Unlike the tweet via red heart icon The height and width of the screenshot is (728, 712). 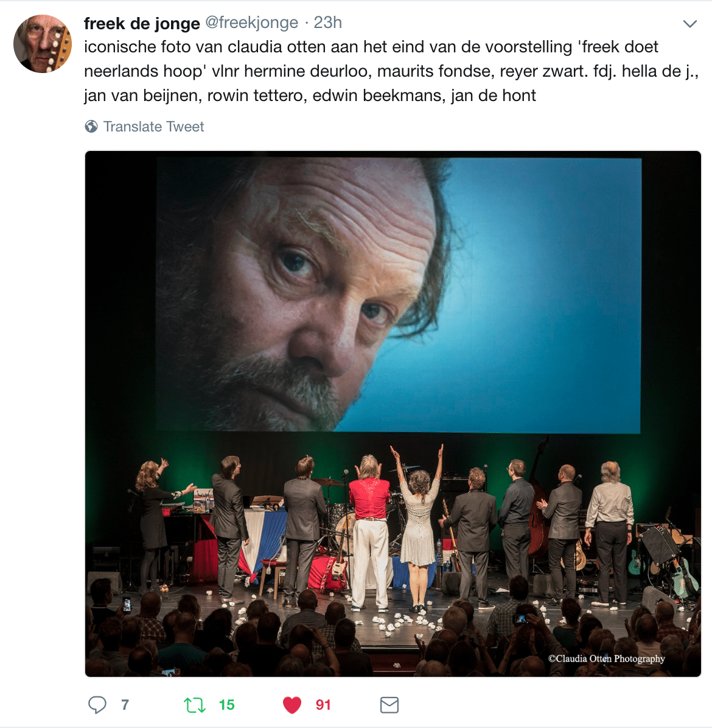(x=292, y=705)
